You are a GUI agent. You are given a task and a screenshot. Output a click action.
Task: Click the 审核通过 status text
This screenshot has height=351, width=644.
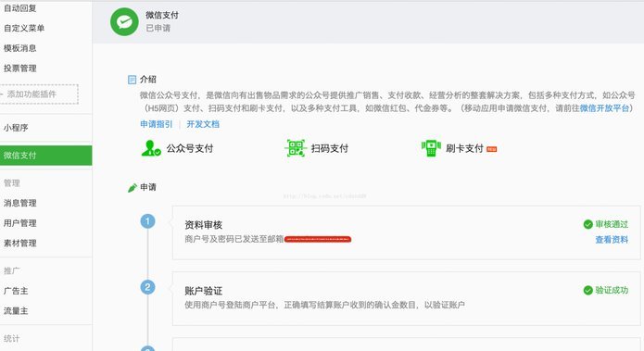pos(612,224)
